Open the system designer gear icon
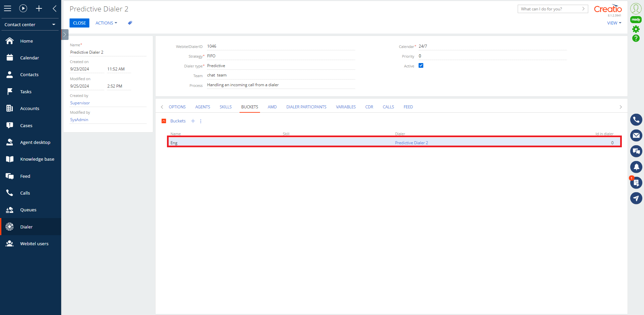Image resolution: width=644 pixels, height=315 pixels. [636, 29]
